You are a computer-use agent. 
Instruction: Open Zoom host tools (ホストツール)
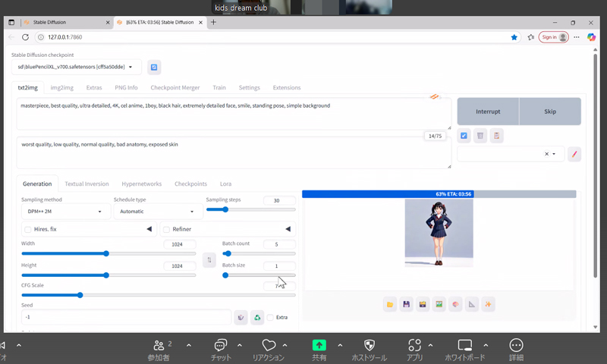pos(370,350)
